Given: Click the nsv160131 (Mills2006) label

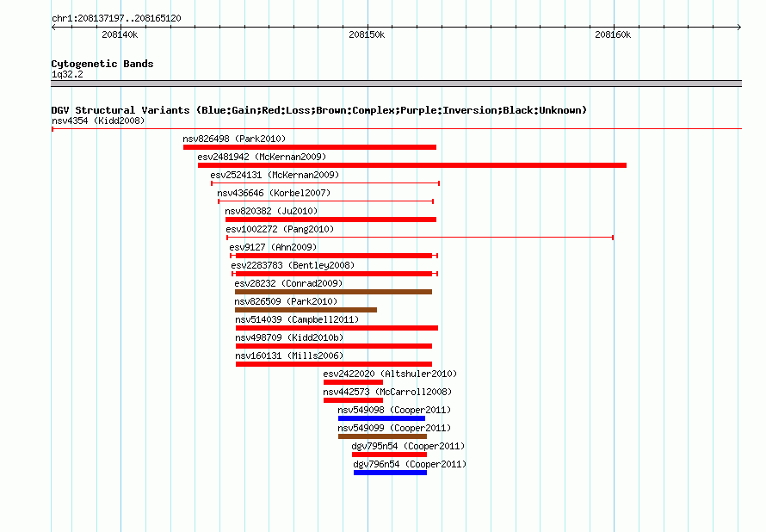Looking at the screenshot, I should point(289,356).
